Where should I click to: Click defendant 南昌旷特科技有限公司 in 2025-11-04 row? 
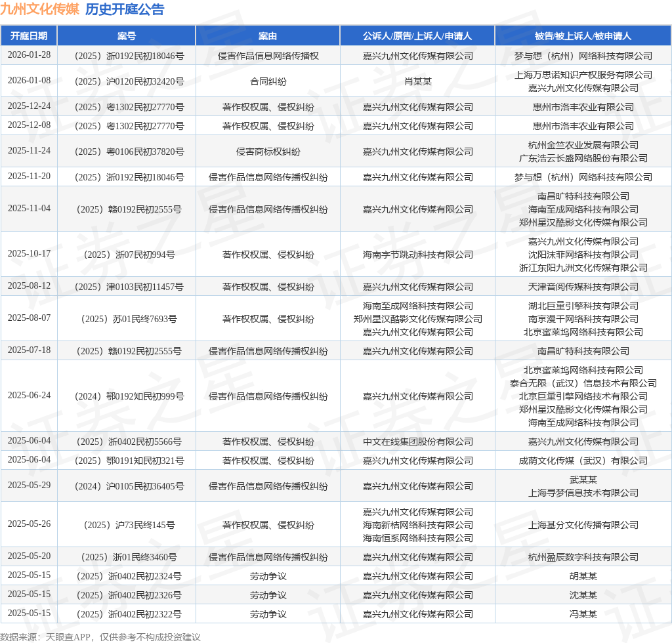pyautogui.click(x=583, y=196)
